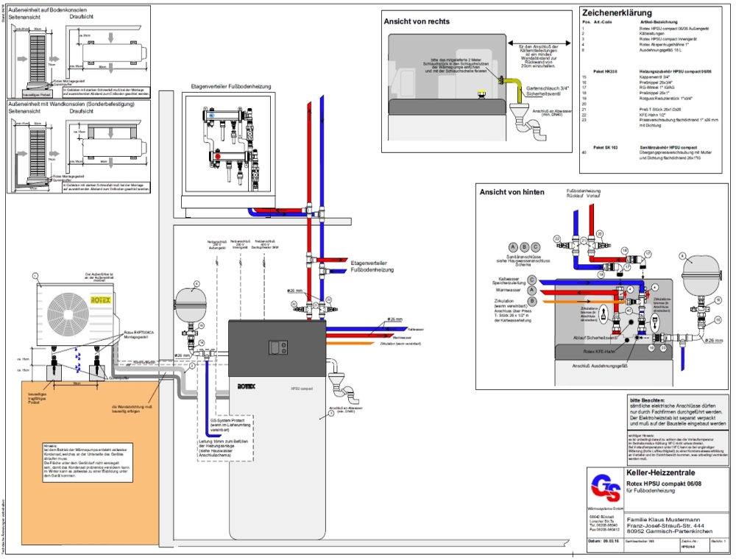Click the orange circulation pipe right of the indoor unit
The height and width of the screenshot is (560, 736).
352,343
